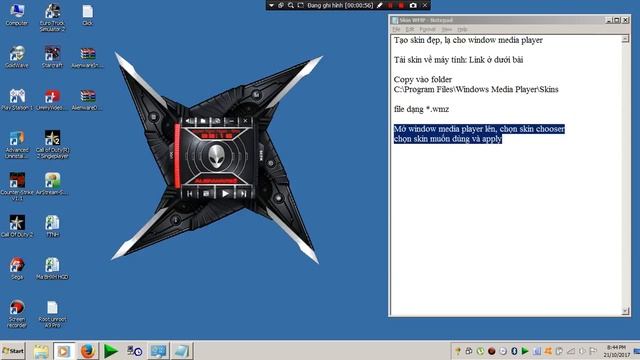Select the Screen recorder desktop icon
Viewport: 640px width, 360px height.
[x=17, y=313]
